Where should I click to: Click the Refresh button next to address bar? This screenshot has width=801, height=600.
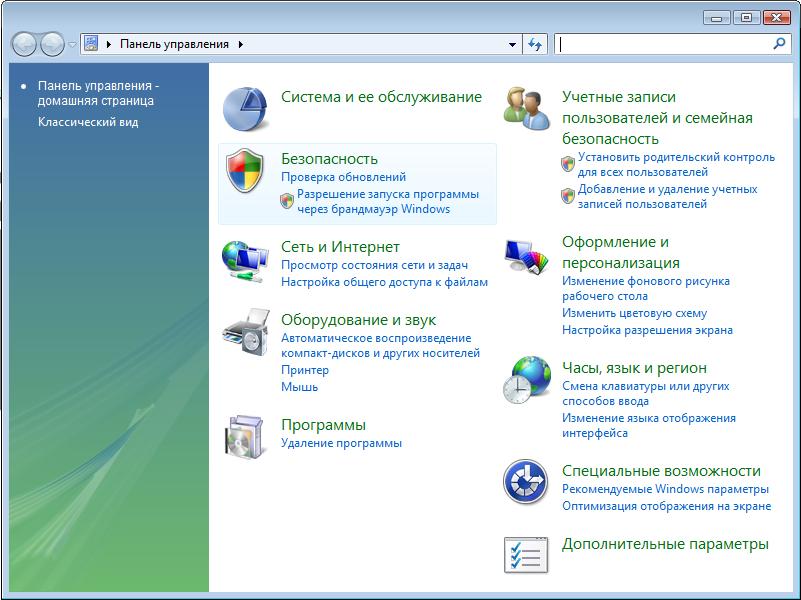click(x=535, y=44)
